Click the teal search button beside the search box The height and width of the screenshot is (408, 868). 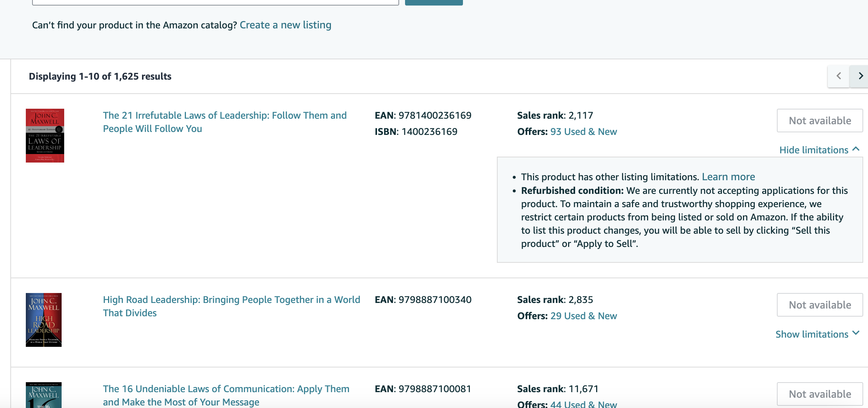pos(434,2)
